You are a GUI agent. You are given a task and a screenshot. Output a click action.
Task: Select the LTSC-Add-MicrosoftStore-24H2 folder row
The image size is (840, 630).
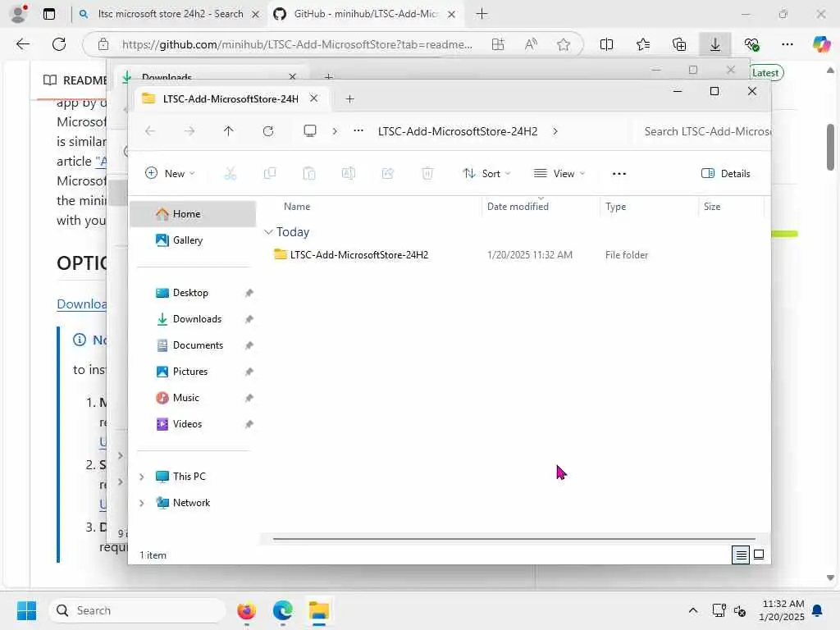point(514,255)
